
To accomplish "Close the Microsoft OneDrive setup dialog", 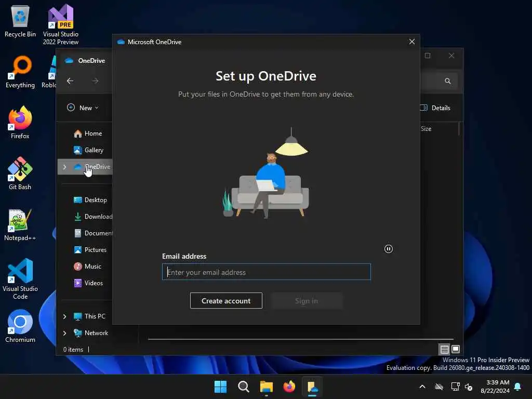I will coord(412,42).
